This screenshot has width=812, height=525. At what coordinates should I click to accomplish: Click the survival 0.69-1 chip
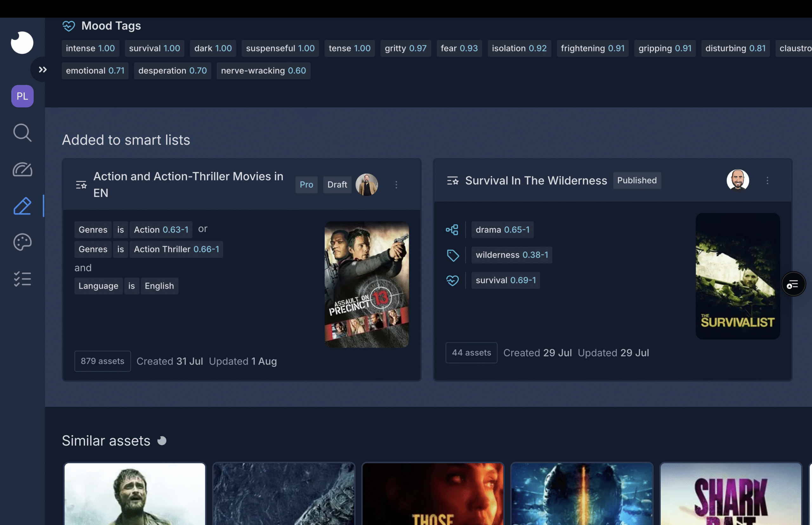(506, 280)
